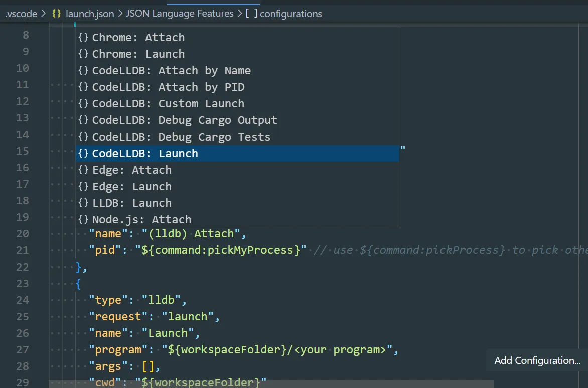This screenshot has width=588, height=388.
Task: Click the {} icon beside "LLDB: Launch"
Action: [82, 203]
